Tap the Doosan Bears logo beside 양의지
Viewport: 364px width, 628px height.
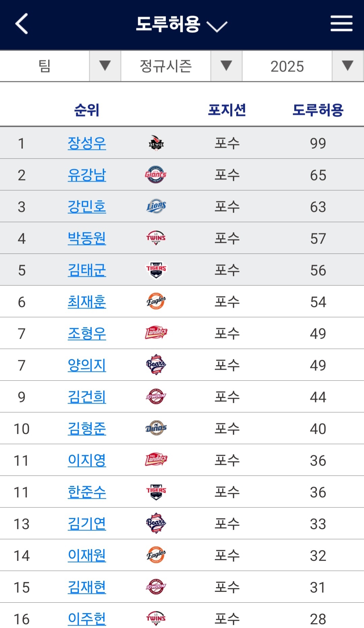click(156, 365)
